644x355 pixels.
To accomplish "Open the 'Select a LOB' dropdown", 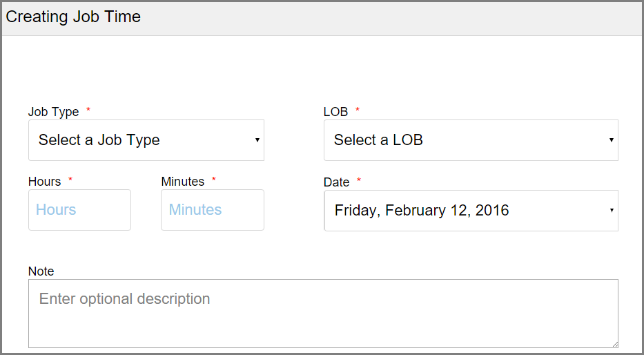I will coord(462,140).
